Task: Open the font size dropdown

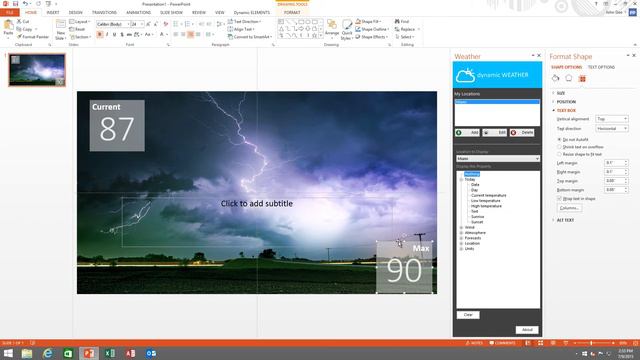Action: pos(142,24)
